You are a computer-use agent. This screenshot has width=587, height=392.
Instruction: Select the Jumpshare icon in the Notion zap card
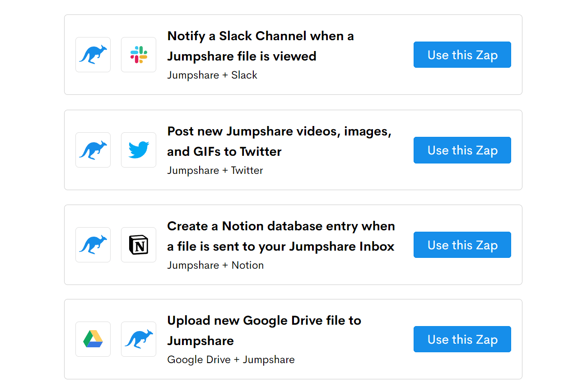pyautogui.click(x=93, y=245)
